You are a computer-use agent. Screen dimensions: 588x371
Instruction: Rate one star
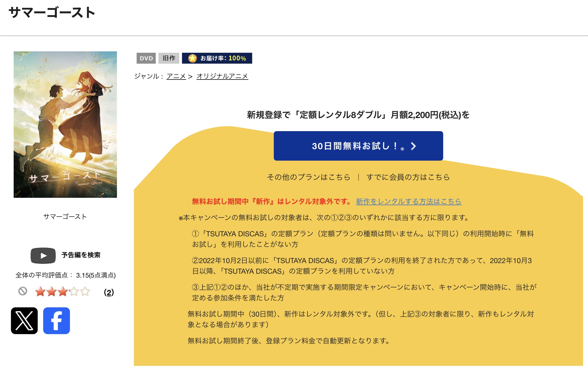[40, 291]
